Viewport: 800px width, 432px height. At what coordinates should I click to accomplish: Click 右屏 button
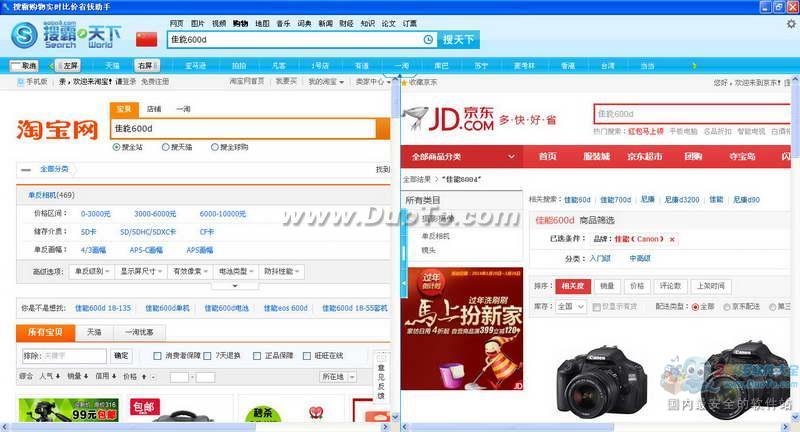(146, 66)
